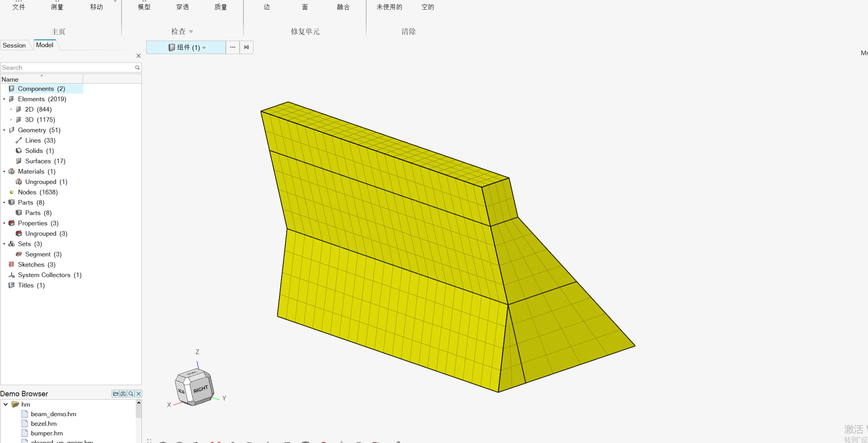This screenshot has width=868, height=443.
Task: Open the 文件 menu
Action: point(18,7)
